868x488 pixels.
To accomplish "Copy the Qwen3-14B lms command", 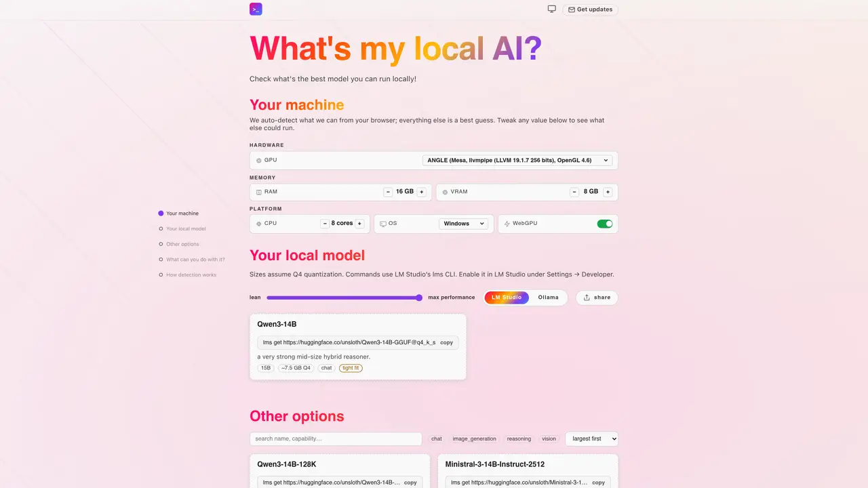I will coord(446,343).
